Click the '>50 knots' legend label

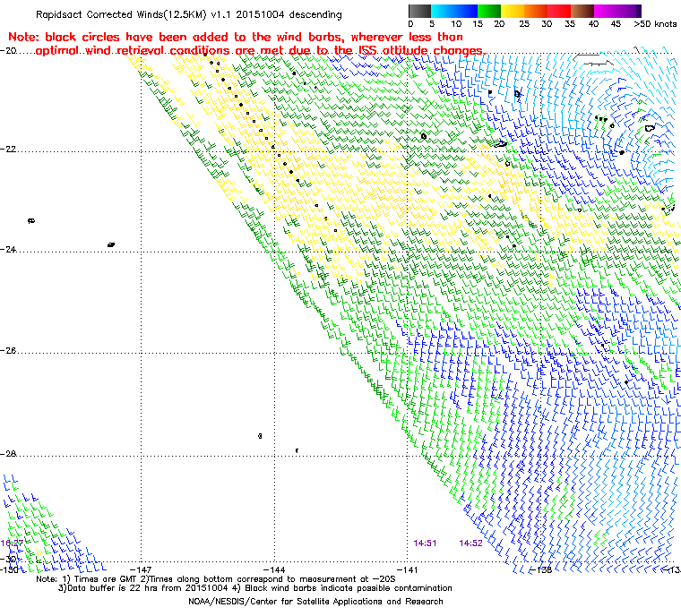(x=655, y=24)
